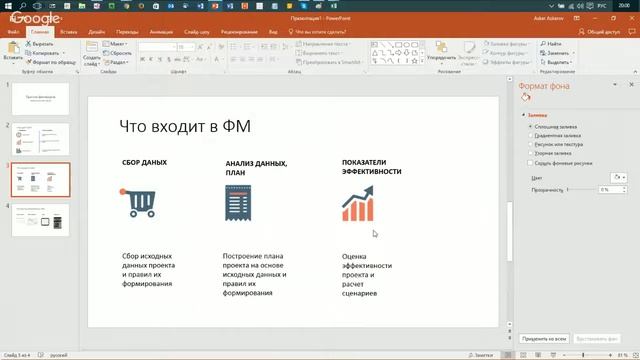Image resolution: width=640 pixels, height=360 pixels.
Task: Click the Paste (Вставить) clipboard icon
Action: [x=13, y=48]
